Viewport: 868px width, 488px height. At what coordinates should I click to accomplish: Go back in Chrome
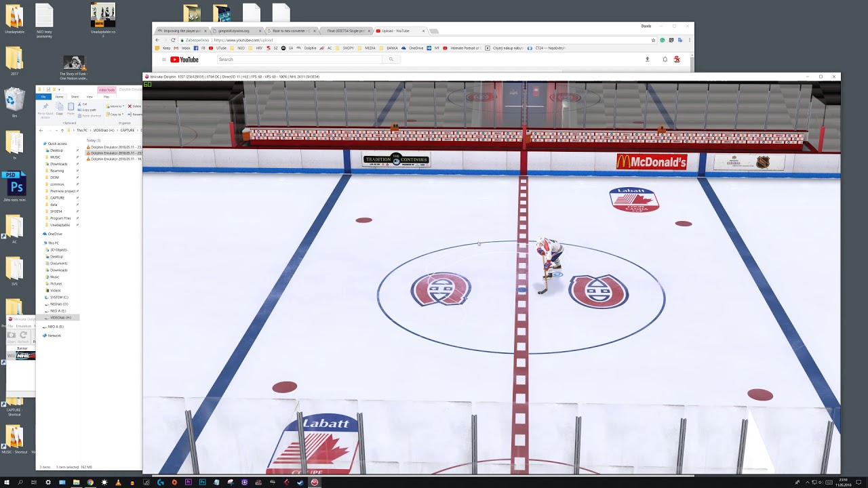click(x=157, y=40)
